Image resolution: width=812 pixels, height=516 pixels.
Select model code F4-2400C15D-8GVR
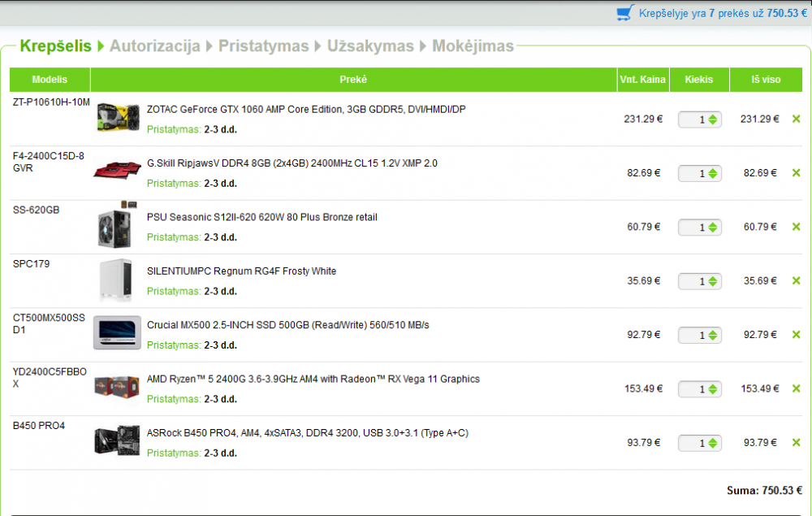pyautogui.click(x=48, y=162)
